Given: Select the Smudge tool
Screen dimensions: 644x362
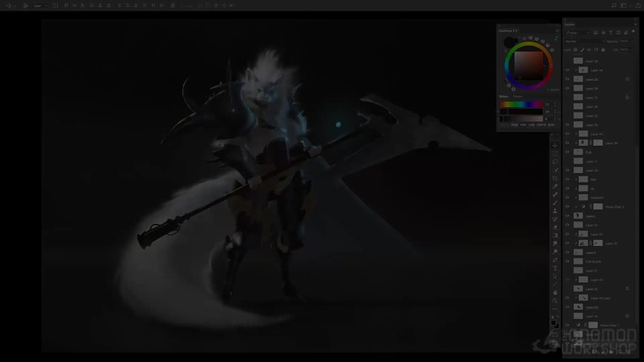Looking at the screenshot, I should (x=555, y=244).
